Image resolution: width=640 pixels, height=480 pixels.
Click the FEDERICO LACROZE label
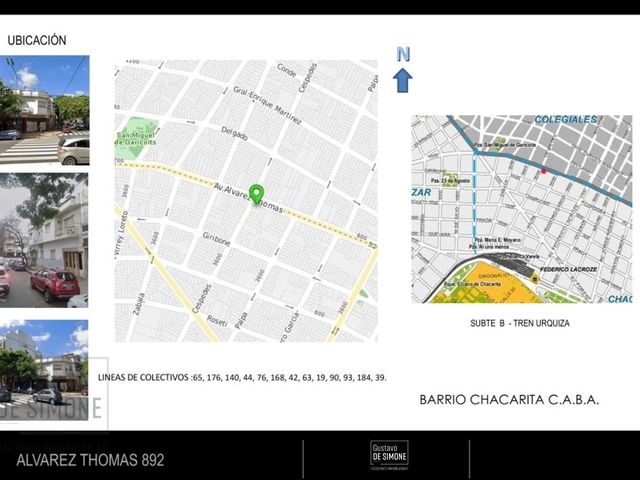(568, 269)
